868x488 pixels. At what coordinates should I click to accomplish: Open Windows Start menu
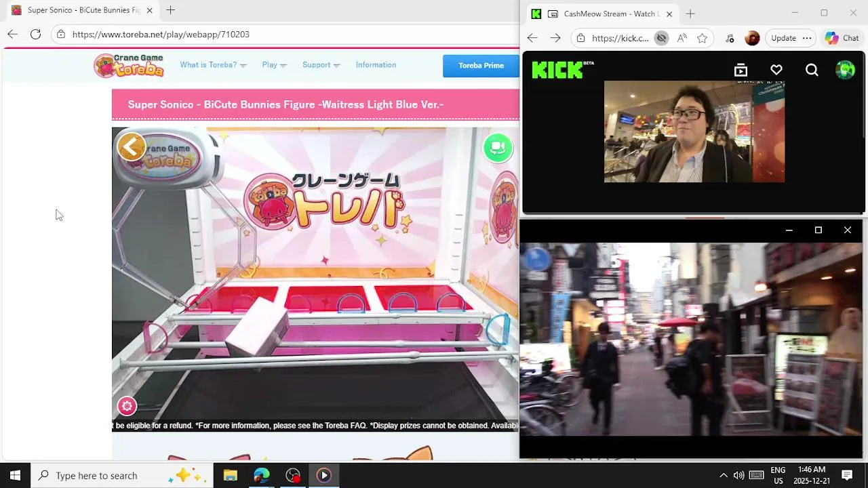15,475
